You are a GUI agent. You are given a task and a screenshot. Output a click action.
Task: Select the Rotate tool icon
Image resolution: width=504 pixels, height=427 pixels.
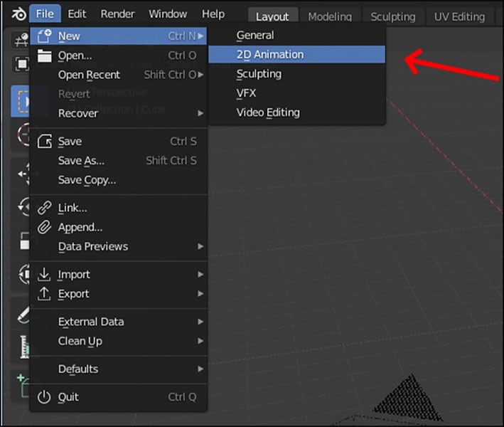coord(23,206)
